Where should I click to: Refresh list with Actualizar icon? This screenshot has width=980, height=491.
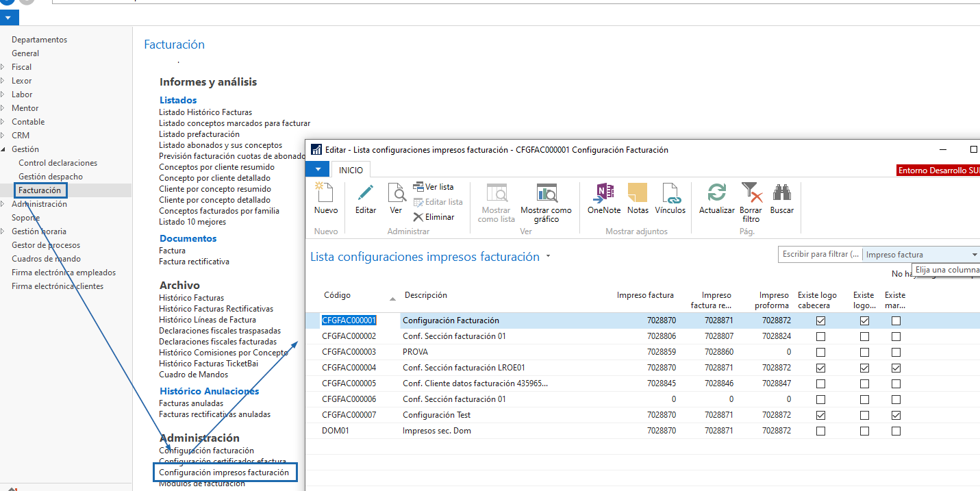click(x=716, y=193)
